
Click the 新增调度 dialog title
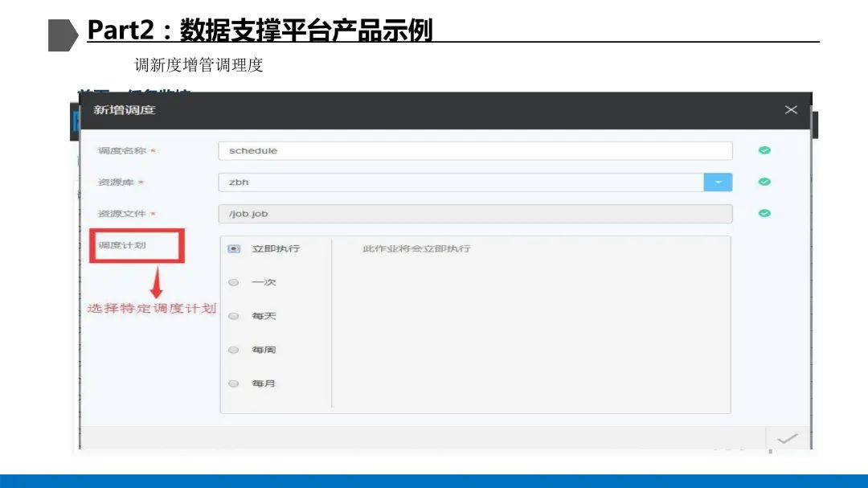click(x=124, y=109)
